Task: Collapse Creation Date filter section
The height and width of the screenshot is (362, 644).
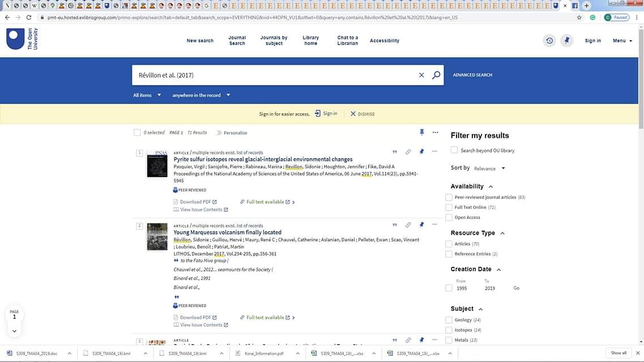Action: 498,270
